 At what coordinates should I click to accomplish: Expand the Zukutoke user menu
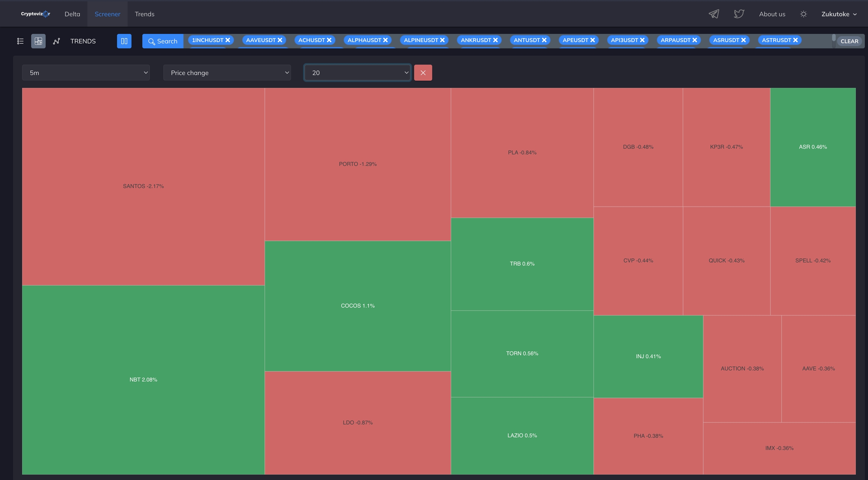tap(839, 14)
